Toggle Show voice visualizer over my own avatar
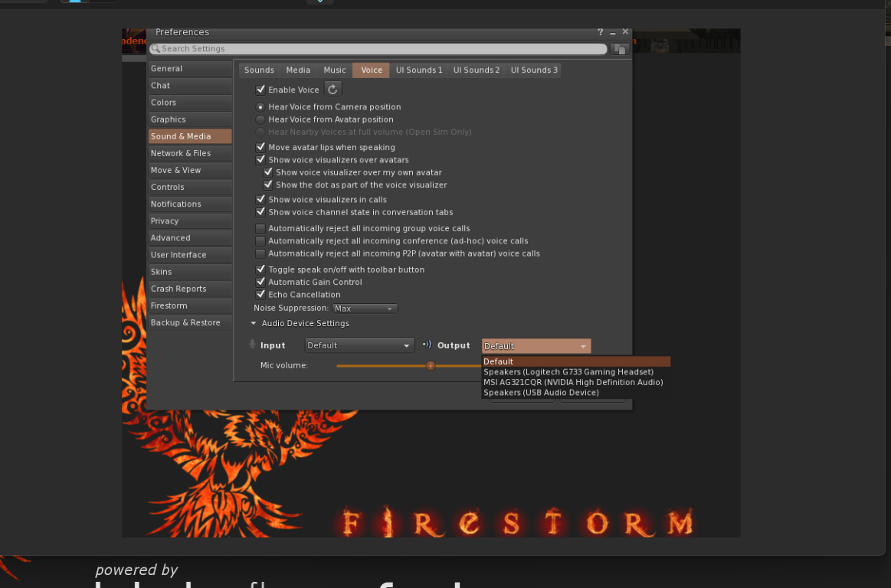The image size is (891, 588). [x=267, y=172]
